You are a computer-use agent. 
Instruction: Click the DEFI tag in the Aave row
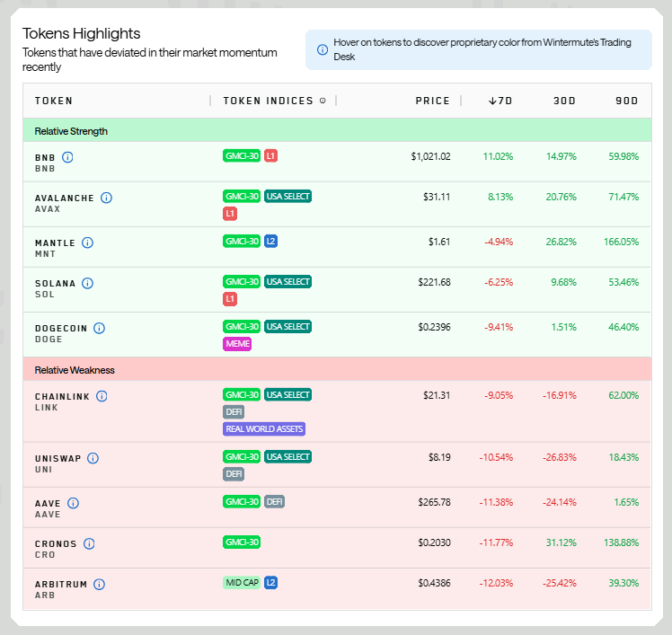tap(274, 501)
